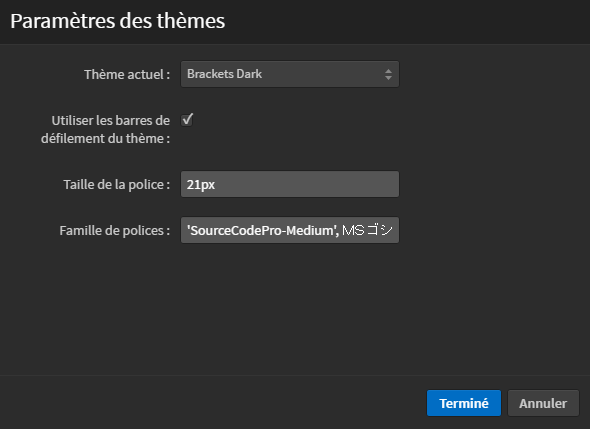This screenshot has width=590, height=429.
Task: Confirm settings with the Terminé button
Action: (464, 403)
